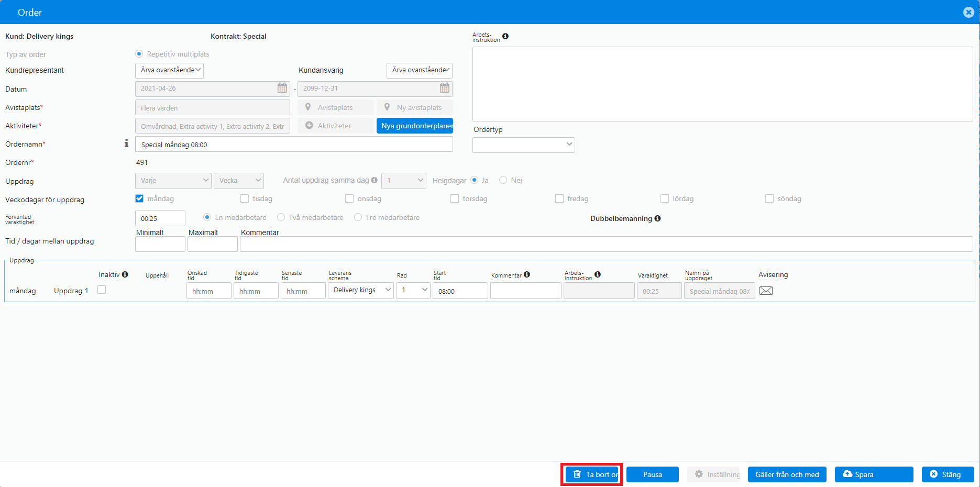Enable tisdag checkbox

click(245, 198)
